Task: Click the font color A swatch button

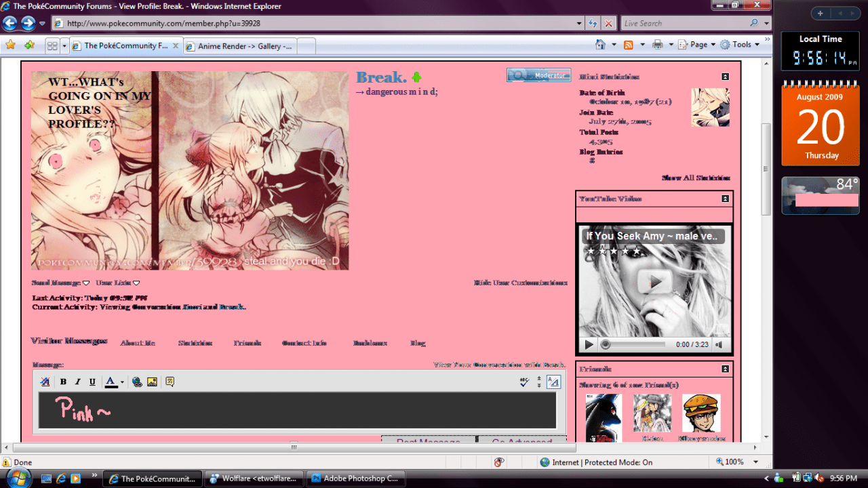Action: (x=111, y=382)
